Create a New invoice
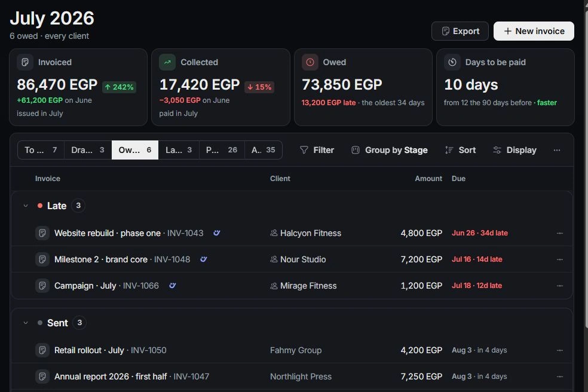588x392 pixels. pos(534,31)
